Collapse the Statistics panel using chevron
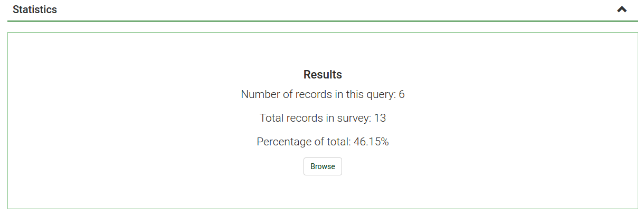644x217 pixels. click(x=622, y=9)
